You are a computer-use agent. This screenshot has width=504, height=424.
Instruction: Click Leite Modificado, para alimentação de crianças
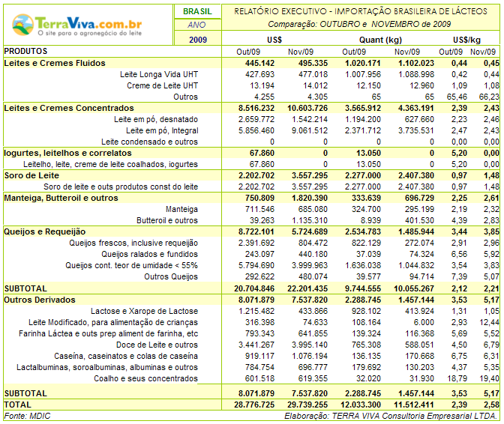[x=113, y=322]
